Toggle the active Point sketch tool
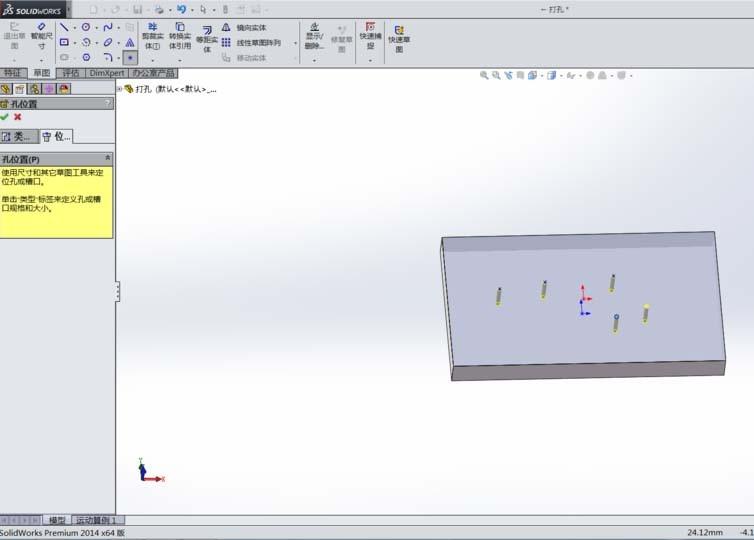 point(130,58)
